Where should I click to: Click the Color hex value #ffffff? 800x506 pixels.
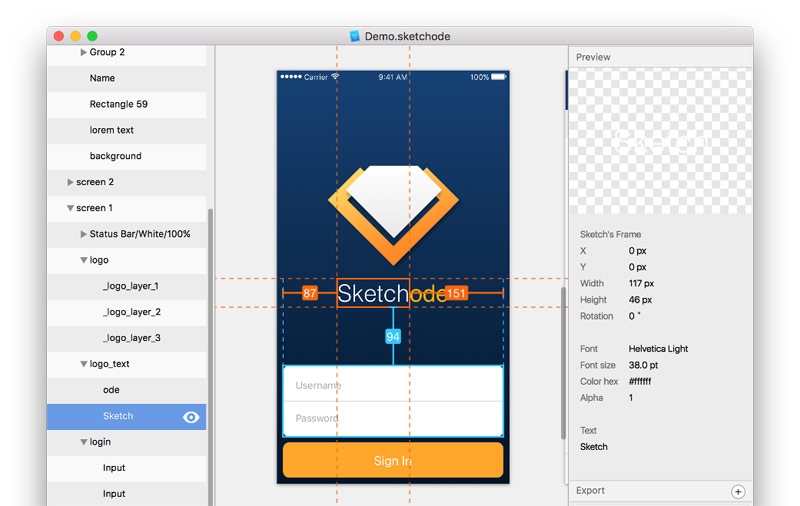pos(640,382)
